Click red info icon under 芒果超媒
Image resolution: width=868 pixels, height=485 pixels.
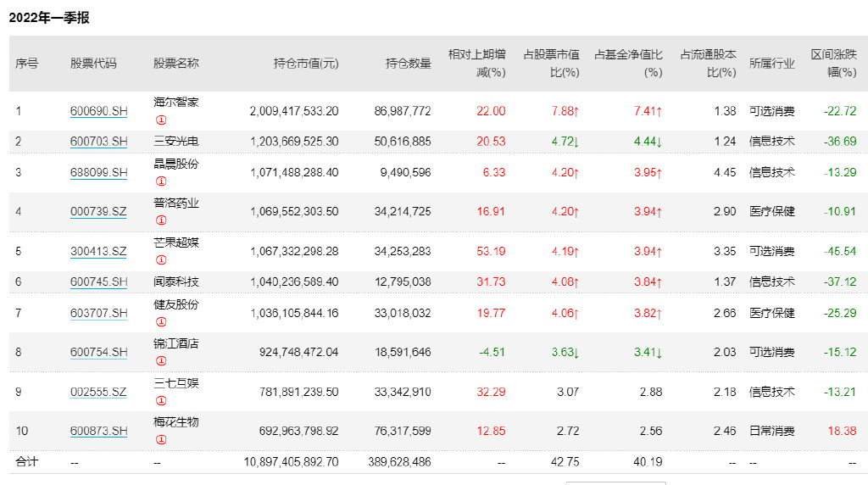pos(161,260)
